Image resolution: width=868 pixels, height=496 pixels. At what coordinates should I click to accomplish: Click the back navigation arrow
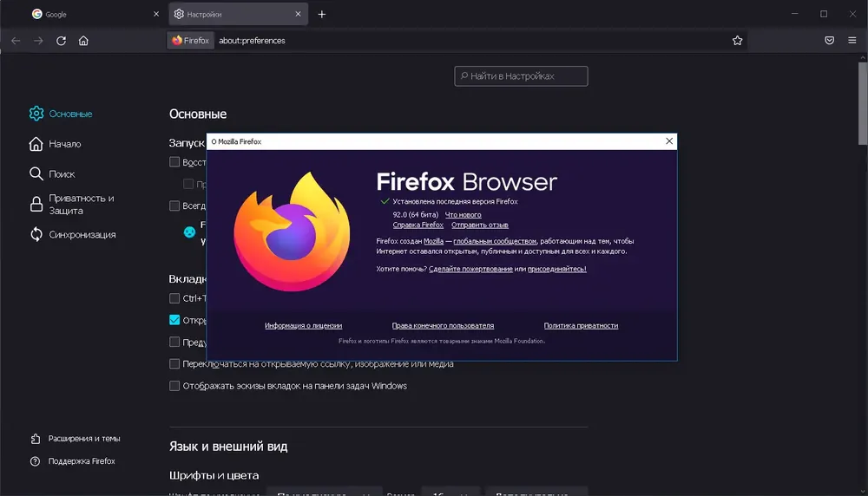point(16,41)
